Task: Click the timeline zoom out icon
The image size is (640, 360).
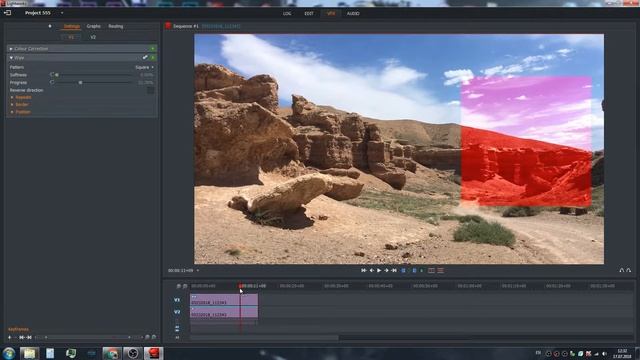Action: point(178,286)
